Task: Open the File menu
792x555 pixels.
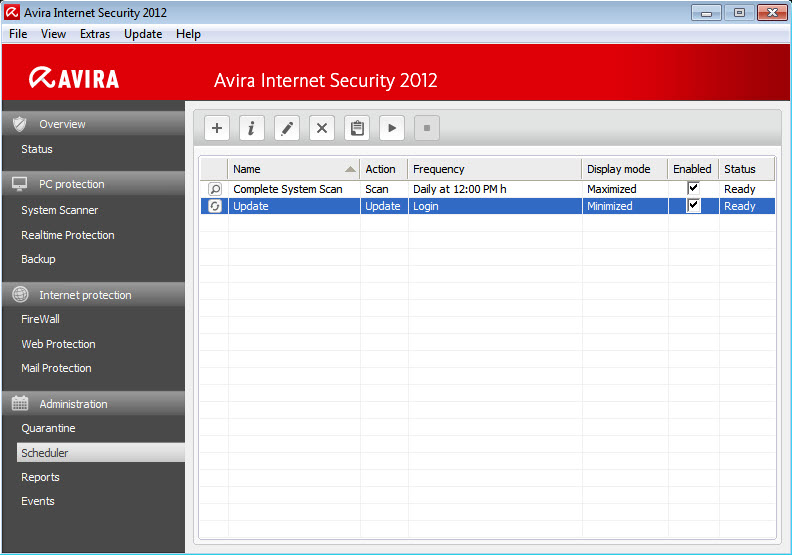Action: pos(18,34)
